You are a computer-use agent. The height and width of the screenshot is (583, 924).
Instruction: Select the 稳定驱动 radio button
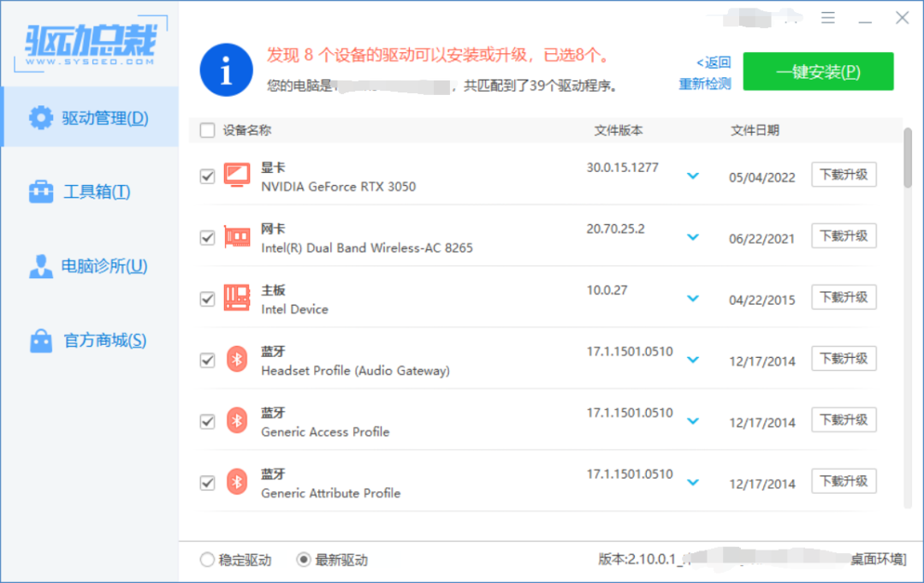[x=207, y=560]
